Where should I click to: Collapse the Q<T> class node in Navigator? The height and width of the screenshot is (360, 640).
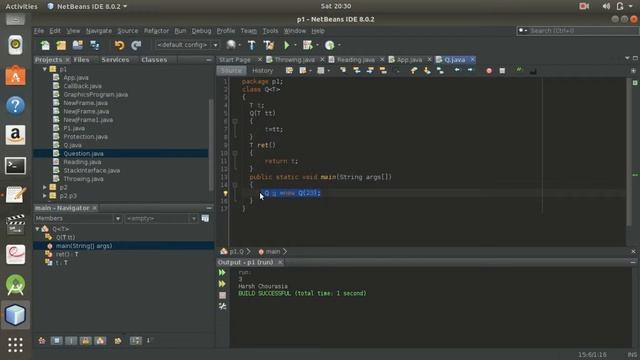(37, 229)
